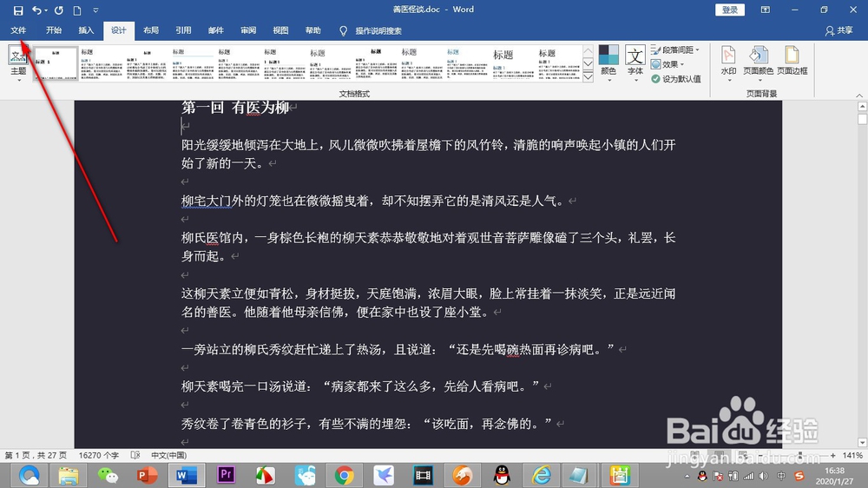Viewport: 868px width, 488px height.
Task: Click the heading 第一回 有医为柳
Action: 235,108
